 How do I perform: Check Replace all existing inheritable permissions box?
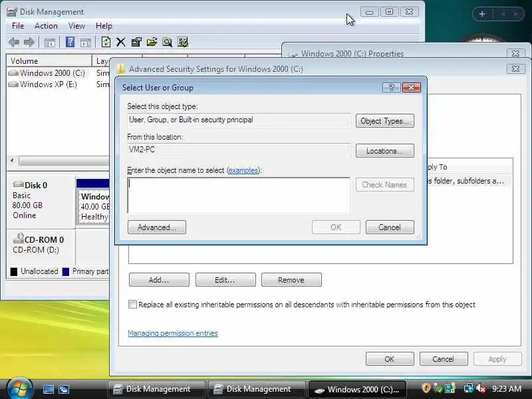pyautogui.click(x=132, y=305)
